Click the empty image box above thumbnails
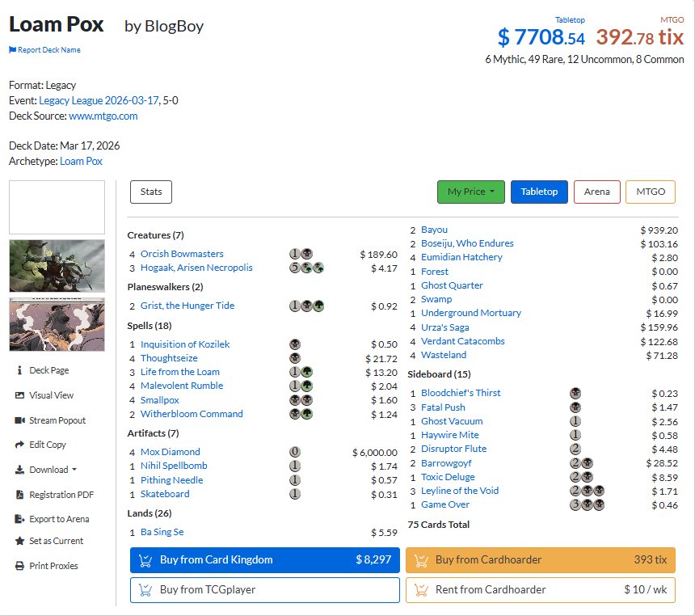 click(x=57, y=207)
